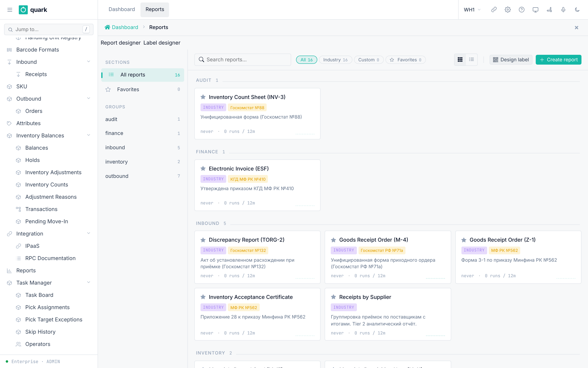Switch to list view layout
588x368 pixels.
(x=471, y=60)
